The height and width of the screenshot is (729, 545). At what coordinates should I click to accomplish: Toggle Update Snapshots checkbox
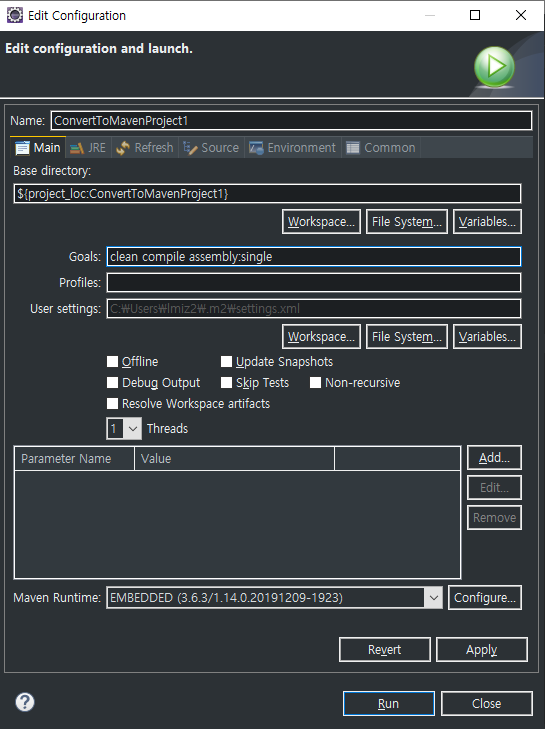coord(226,362)
